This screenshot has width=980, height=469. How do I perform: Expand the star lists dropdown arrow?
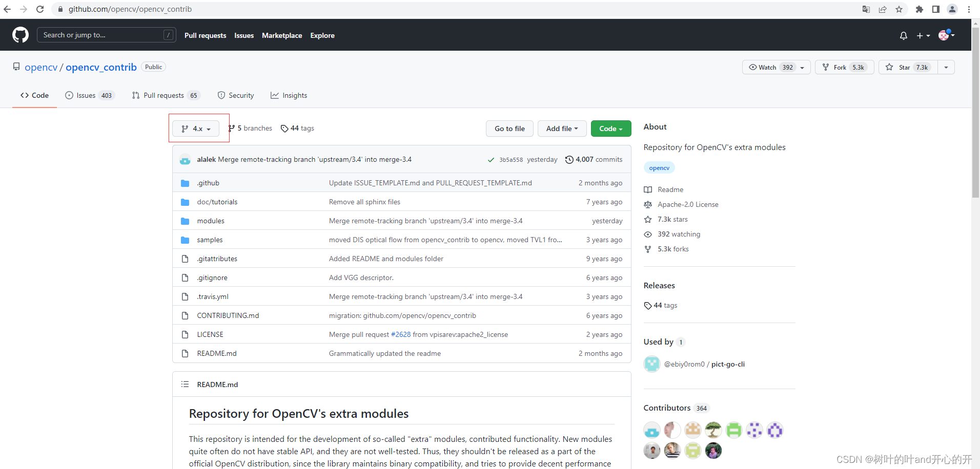[x=946, y=67]
